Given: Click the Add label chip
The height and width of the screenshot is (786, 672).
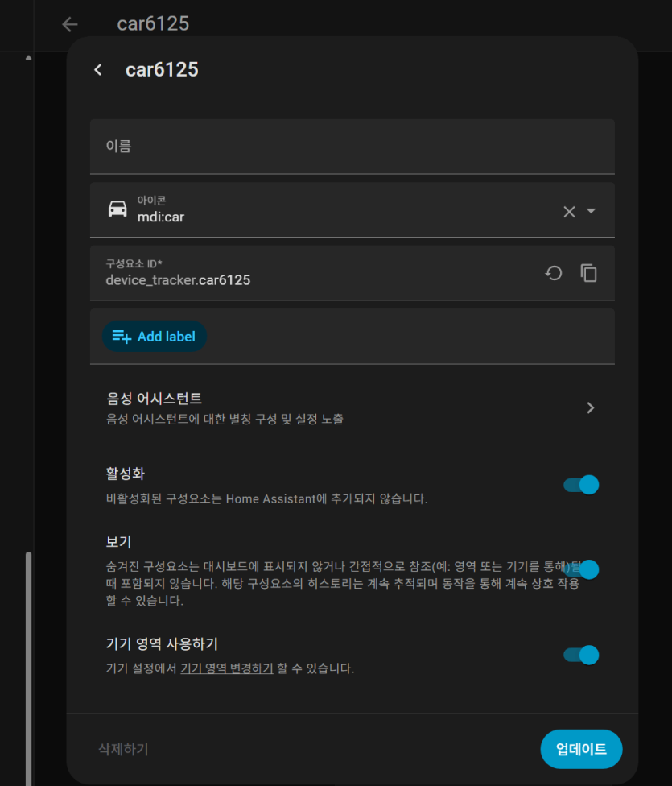Looking at the screenshot, I should 155,337.
